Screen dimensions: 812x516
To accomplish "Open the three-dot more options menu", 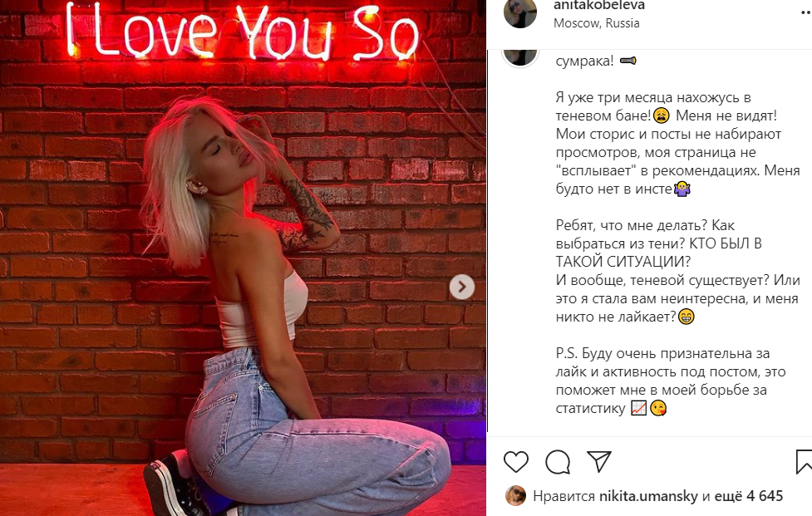I will point(806,14).
